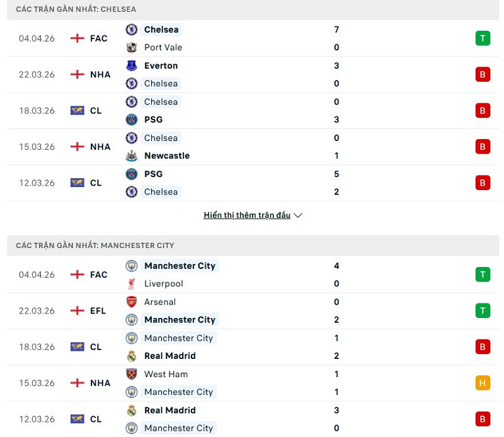Open the Port Vale team link
Viewport: 504px width, 437px height.
pyautogui.click(x=163, y=47)
